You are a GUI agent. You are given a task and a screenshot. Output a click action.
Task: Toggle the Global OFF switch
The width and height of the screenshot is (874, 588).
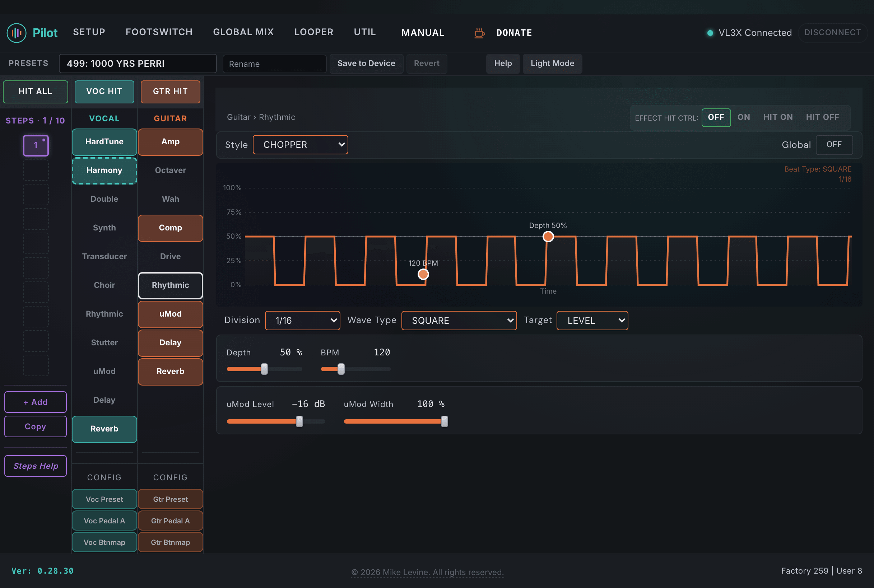click(x=834, y=145)
